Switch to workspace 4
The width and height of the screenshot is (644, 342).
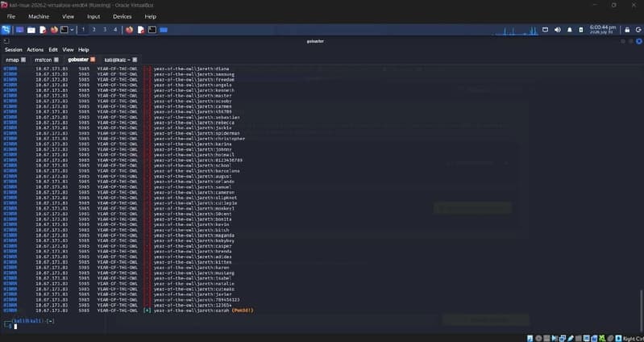click(x=115, y=30)
